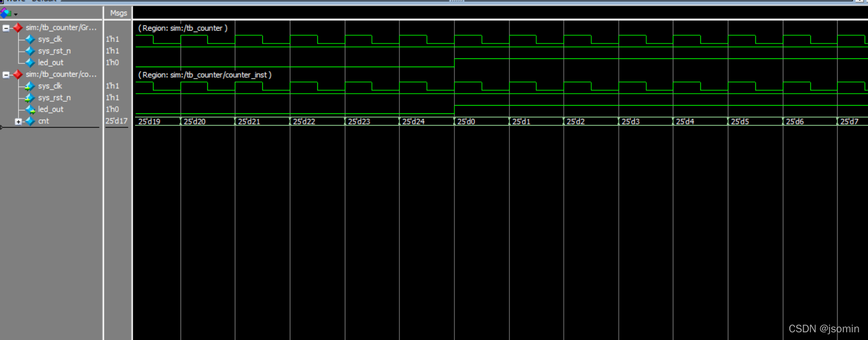The width and height of the screenshot is (868, 340).
Task: Click the 25'd0 segment on the cnt waveform
Action: click(481, 121)
